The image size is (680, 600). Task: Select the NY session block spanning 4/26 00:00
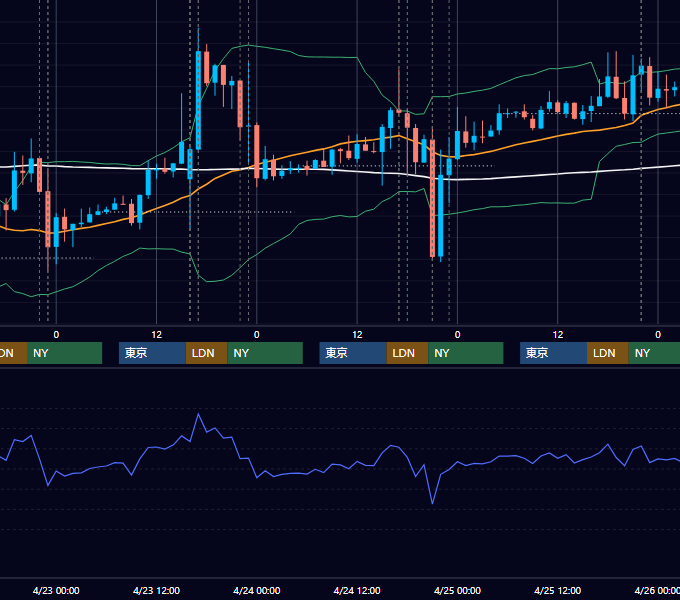click(654, 353)
